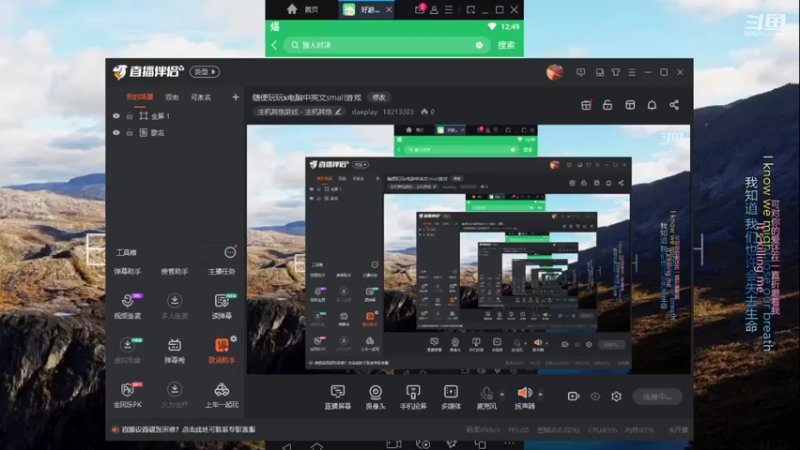The image size is (800, 450).
Task: Open emulator 首页 home tab
Action: pos(303,10)
